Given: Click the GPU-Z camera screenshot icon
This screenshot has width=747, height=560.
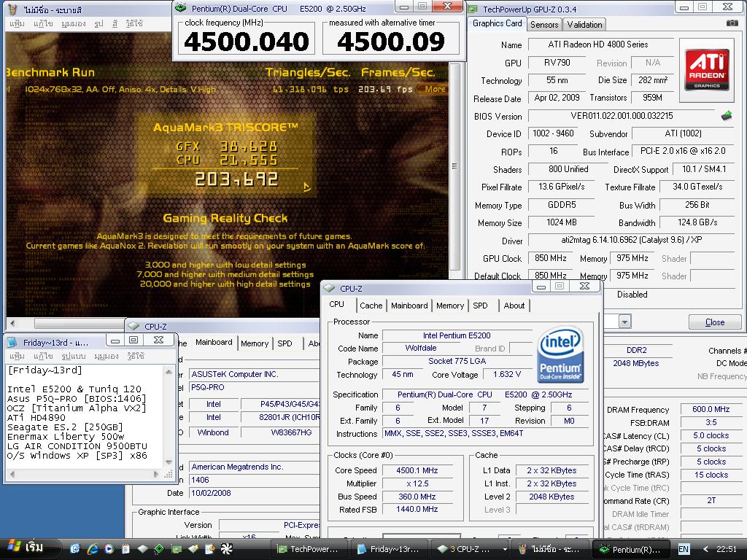Looking at the screenshot, I should pyautogui.click(x=732, y=23).
